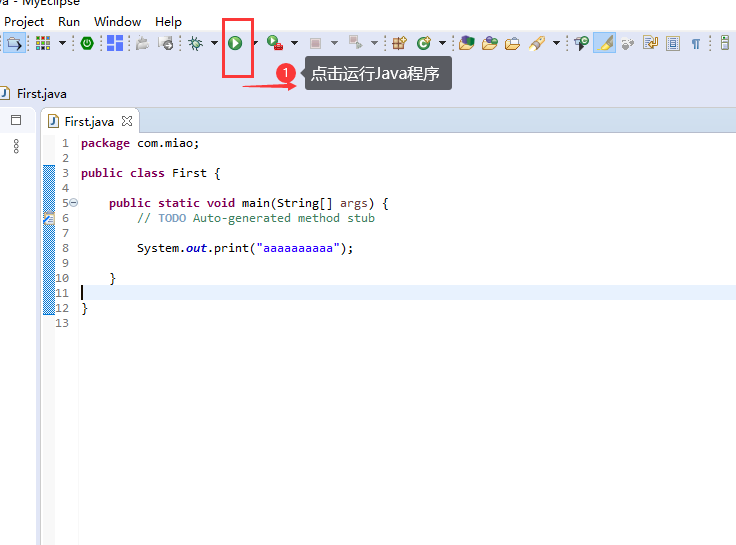This screenshot has height=545, width=736.
Task: Click the "aaaaaaaaaa" string literal
Action: pyautogui.click(x=298, y=248)
